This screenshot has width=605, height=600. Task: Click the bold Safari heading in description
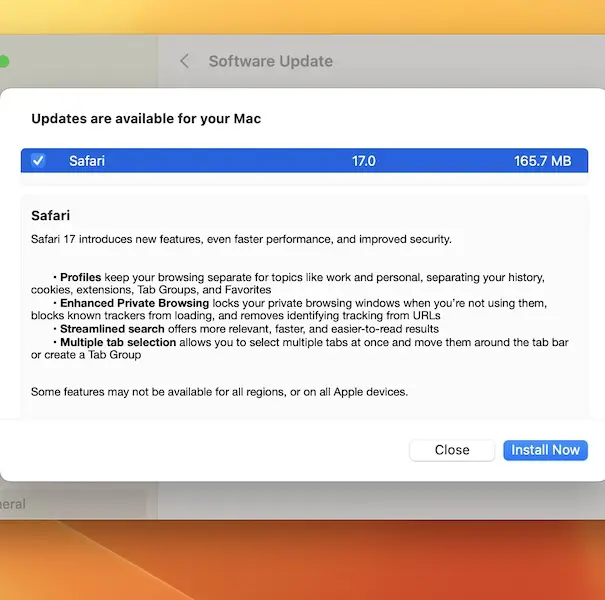(50, 215)
